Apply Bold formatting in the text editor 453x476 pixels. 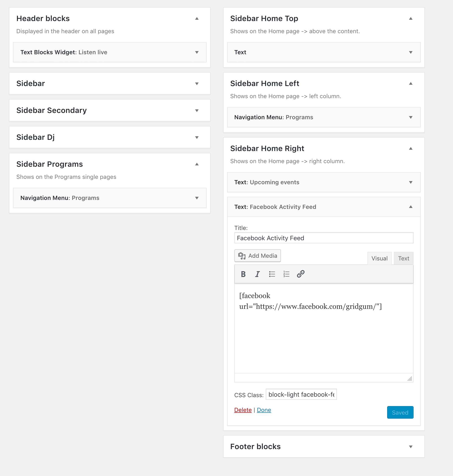[243, 274]
